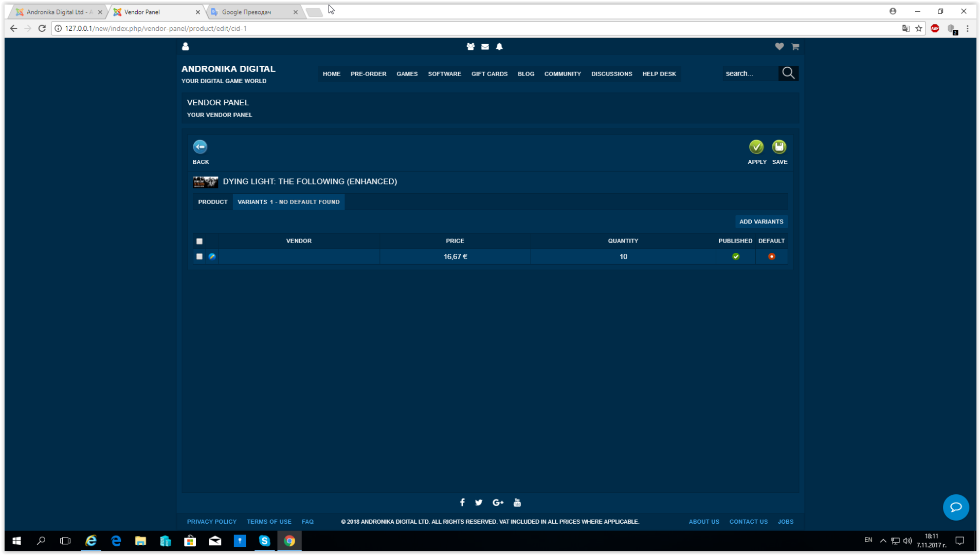Open the Pre-Order menu item
980x555 pixels.
[368, 74]
